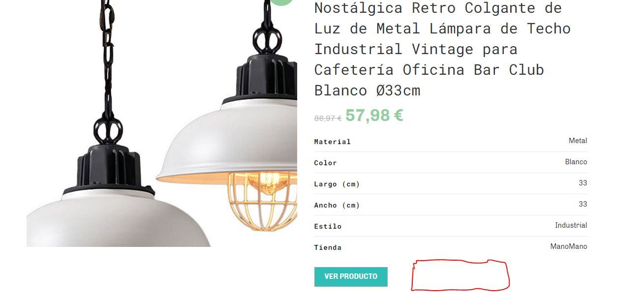
Task: Click inside the red hand-drawn outlined box
Action: (460, 275)
